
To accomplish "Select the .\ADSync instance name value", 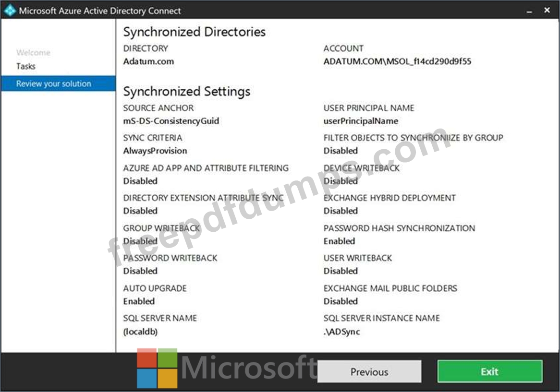I will 342,332.
